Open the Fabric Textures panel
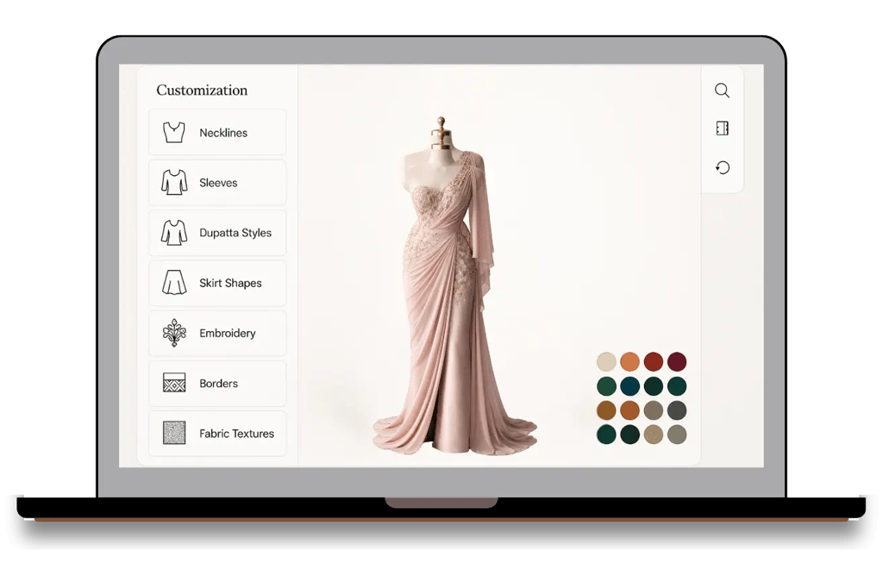The image size is (883, 588). (x=217, y=433)
